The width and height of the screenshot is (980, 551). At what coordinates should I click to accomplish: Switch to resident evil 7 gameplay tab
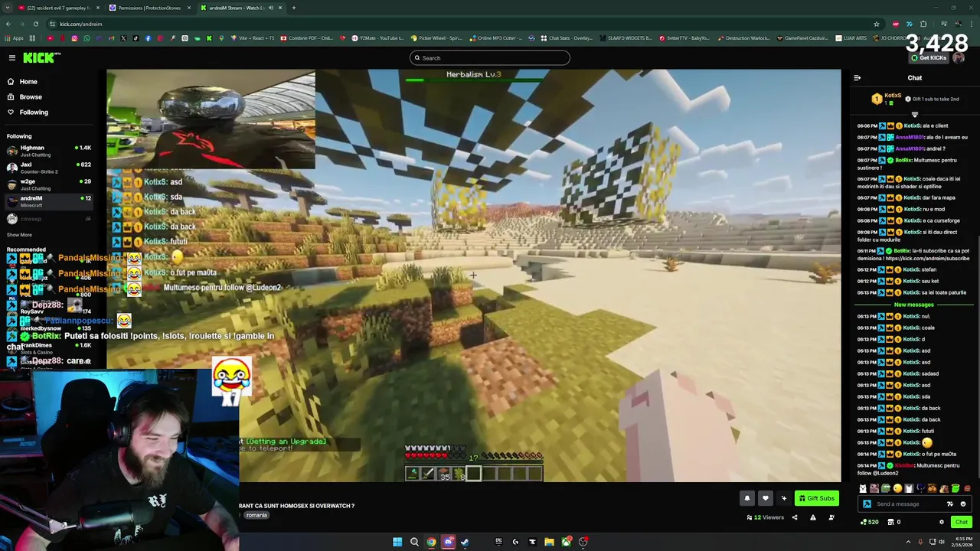(x=57, y=8)
